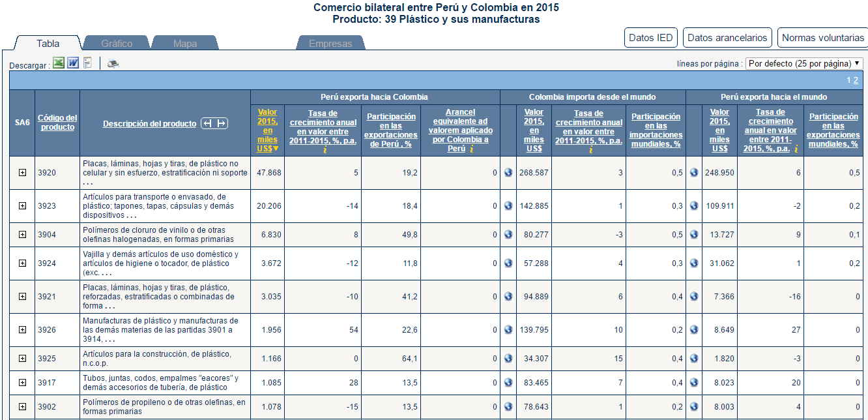868x420 pixels.
Task: Download the table as a Word document
Action: (73, 63)
